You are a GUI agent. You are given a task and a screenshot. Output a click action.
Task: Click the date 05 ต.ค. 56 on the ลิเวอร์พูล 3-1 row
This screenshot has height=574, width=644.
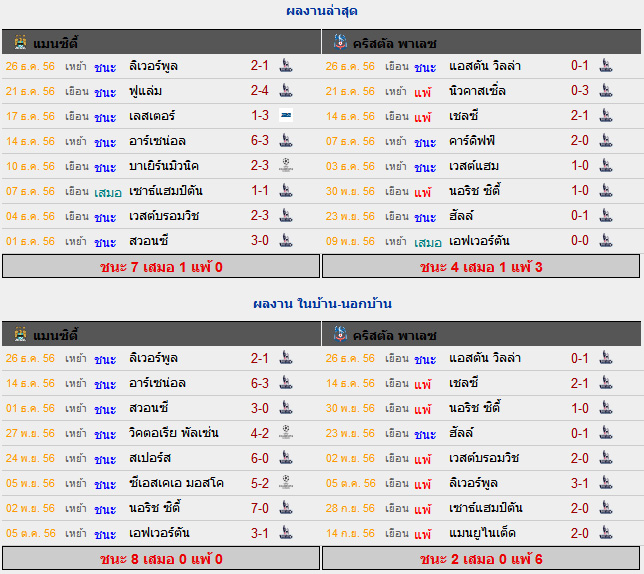350,483
